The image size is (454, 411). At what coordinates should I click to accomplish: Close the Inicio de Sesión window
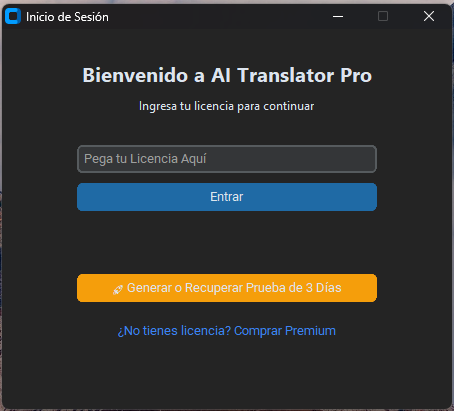tap(429, 16)
